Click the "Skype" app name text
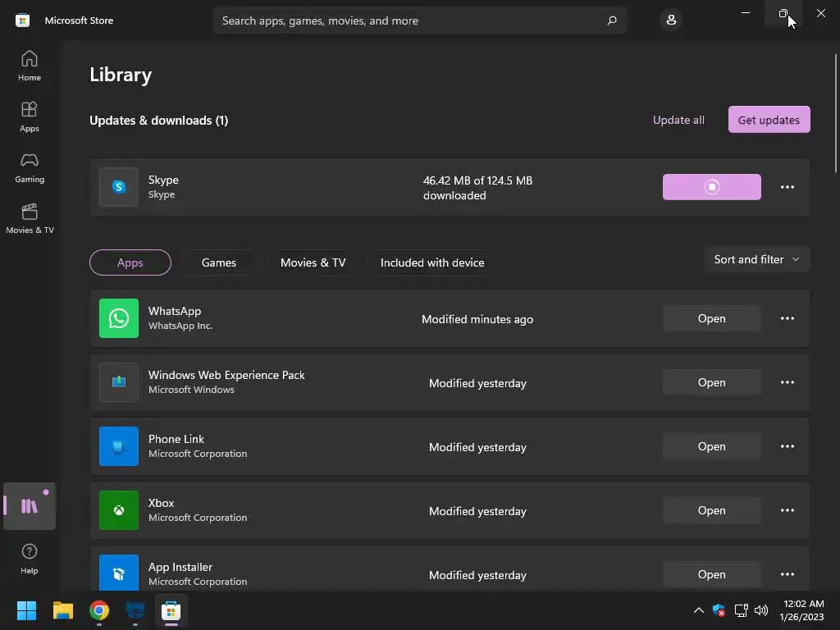The height and width of the screenshot is (630, 840). tap(163, 180)
